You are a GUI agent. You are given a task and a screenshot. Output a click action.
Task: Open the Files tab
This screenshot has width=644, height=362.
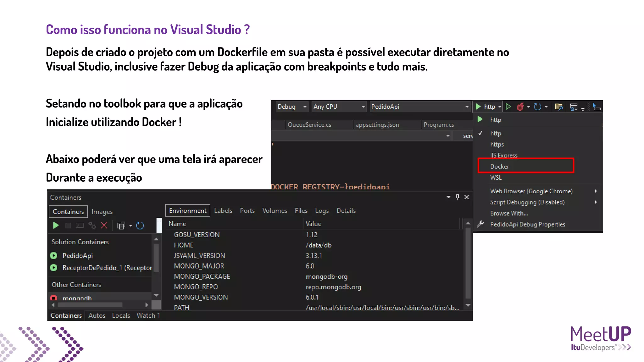[x=301, y=211]
